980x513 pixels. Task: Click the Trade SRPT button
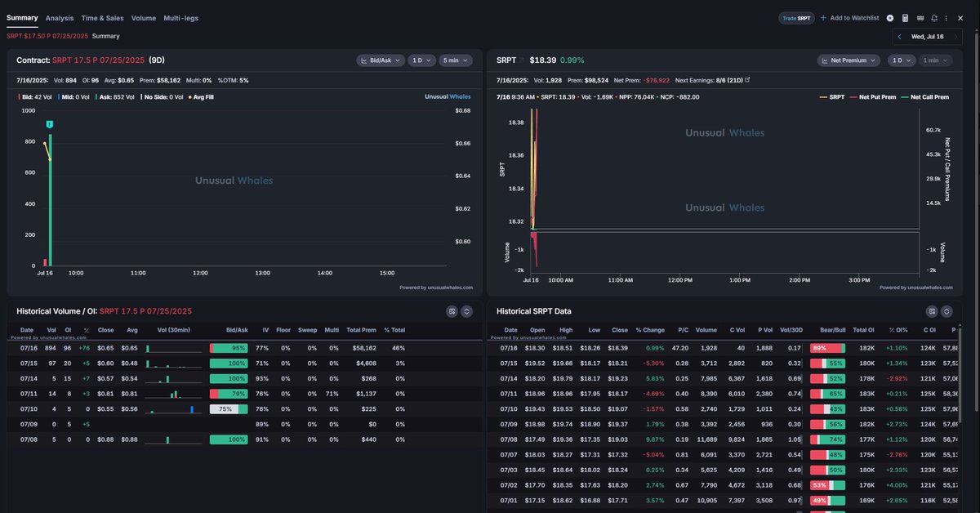click(796, 18)
